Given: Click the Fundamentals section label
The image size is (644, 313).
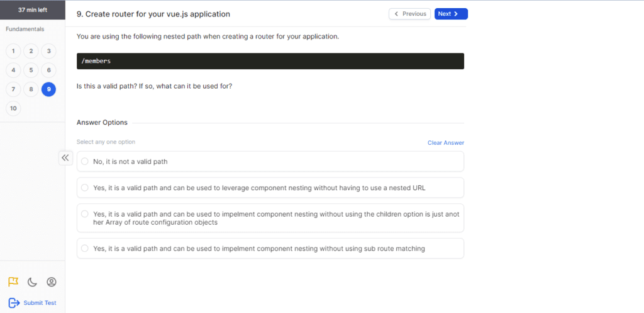Looking at the screenshot, I should pos(25,29).
